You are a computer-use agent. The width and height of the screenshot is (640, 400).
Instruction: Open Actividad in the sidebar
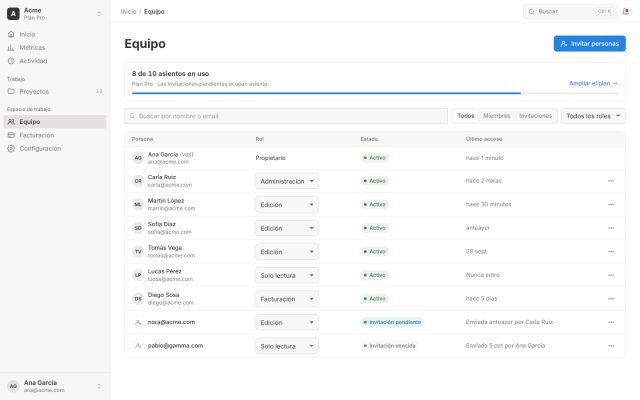[55, 61]
